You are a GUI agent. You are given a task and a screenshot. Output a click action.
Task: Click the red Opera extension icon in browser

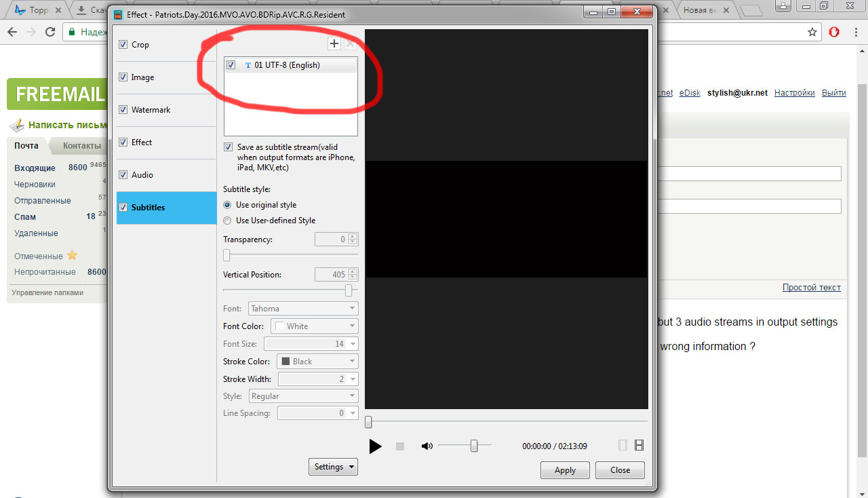(x=835, y=32)
